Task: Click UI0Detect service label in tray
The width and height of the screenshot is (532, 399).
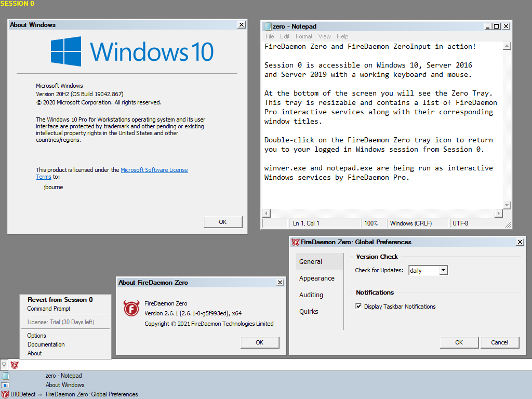Action: (23, 394)
